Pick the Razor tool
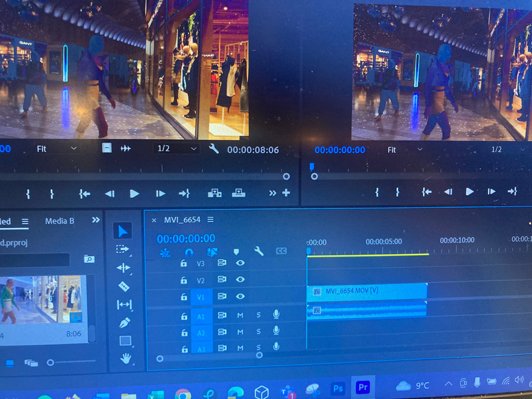Image resolution: width=532 pixels, height=399 pixels. click(x=123, y=286)
